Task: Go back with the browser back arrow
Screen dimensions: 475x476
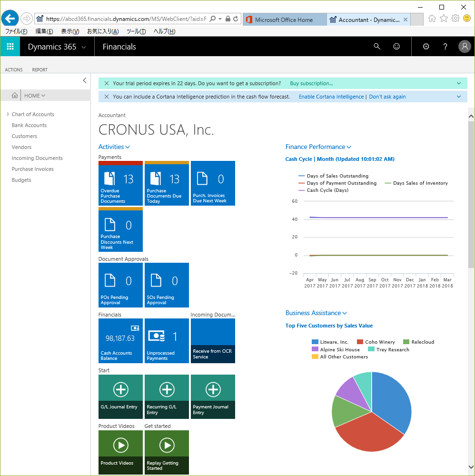Action: point(10,19)
